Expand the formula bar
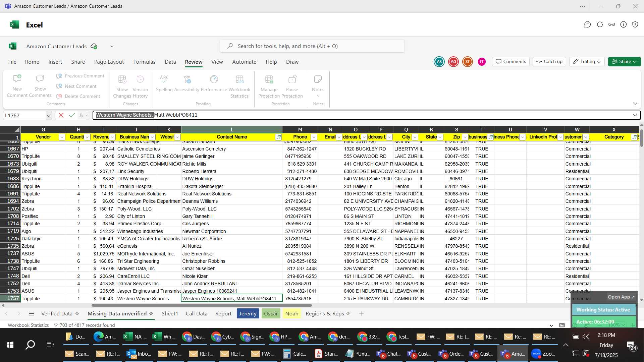644x362 pixels. tap(635, 115)
